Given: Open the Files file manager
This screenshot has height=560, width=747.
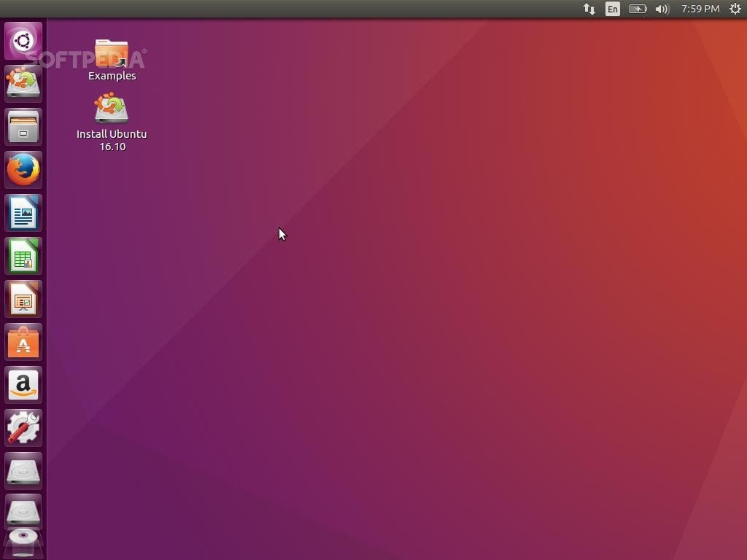Looking at the screenshot, I should pos(23,127).
